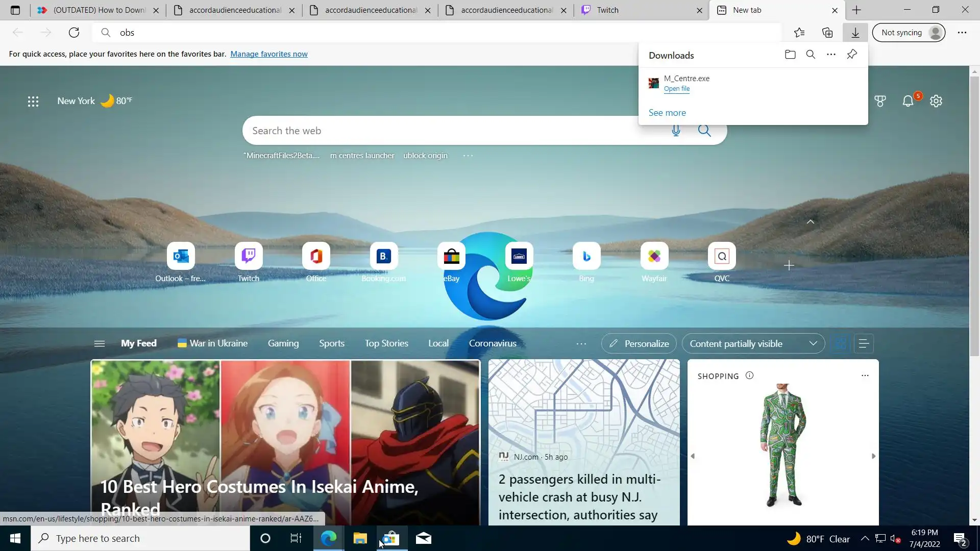Open the page settings gear icon

(936, 101)
